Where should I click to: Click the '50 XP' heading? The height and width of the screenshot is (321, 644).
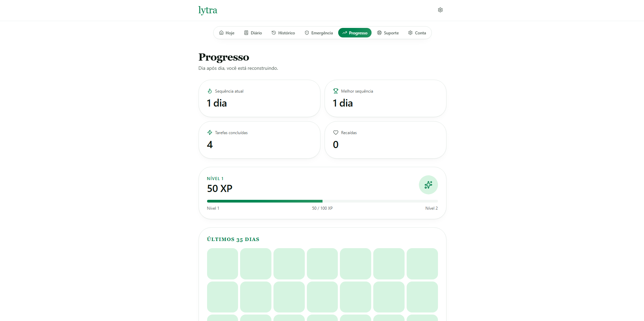220,189
